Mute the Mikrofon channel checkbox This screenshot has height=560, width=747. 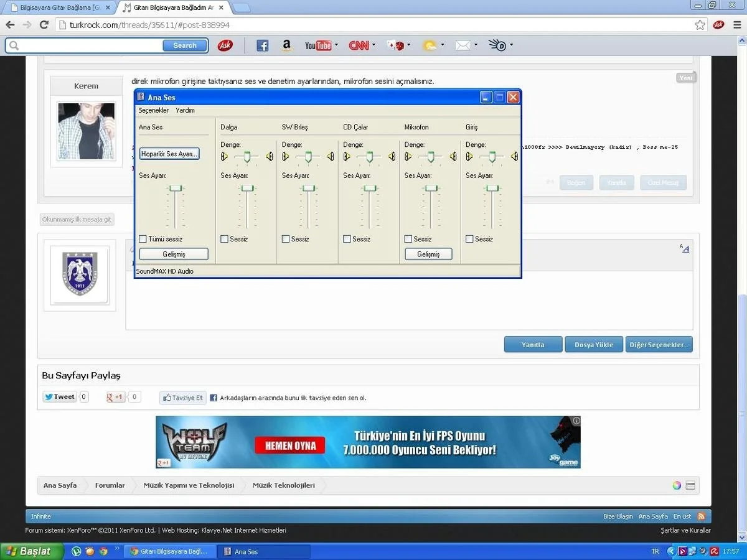[x=408, y=239]
